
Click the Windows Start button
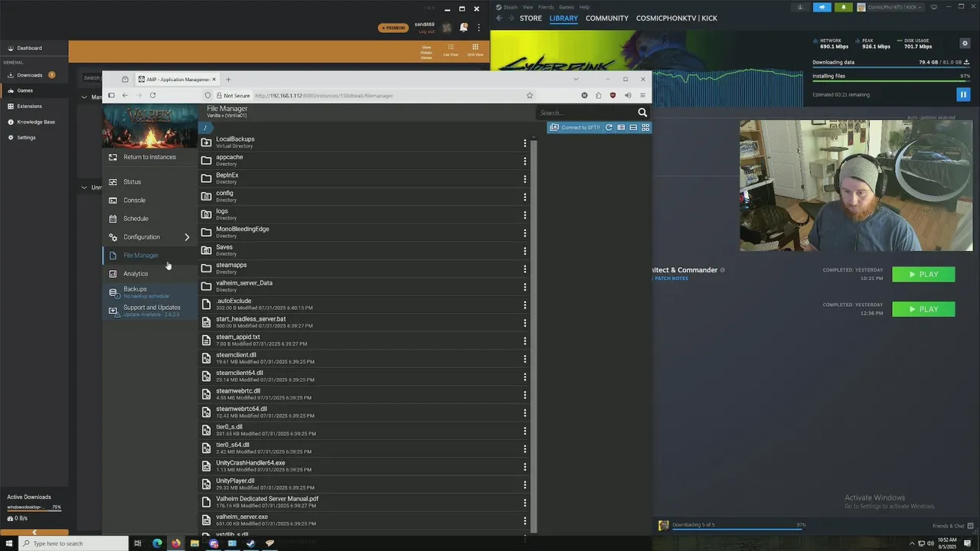pos(8,543)
